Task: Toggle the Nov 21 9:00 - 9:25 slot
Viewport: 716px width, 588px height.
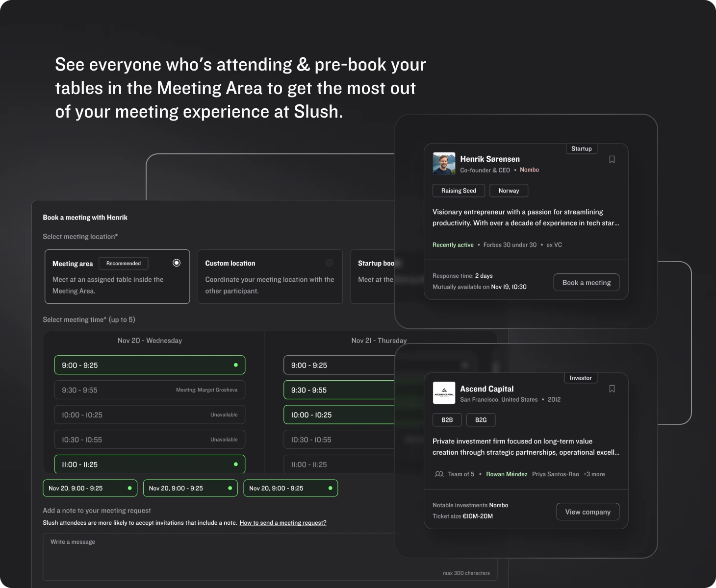Action: click(339, 365)
